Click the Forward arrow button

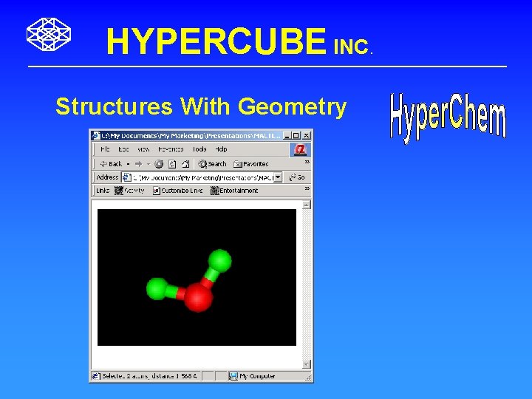(x=138, y=164)
